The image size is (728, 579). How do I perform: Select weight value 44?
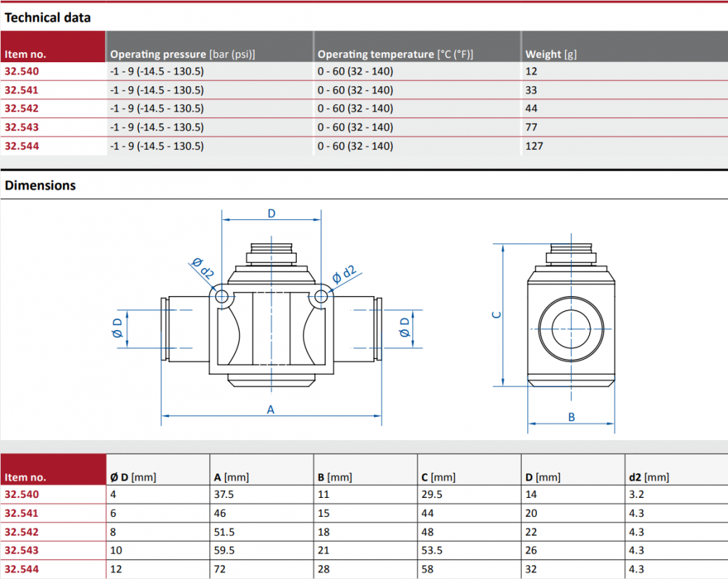point(531,109)
